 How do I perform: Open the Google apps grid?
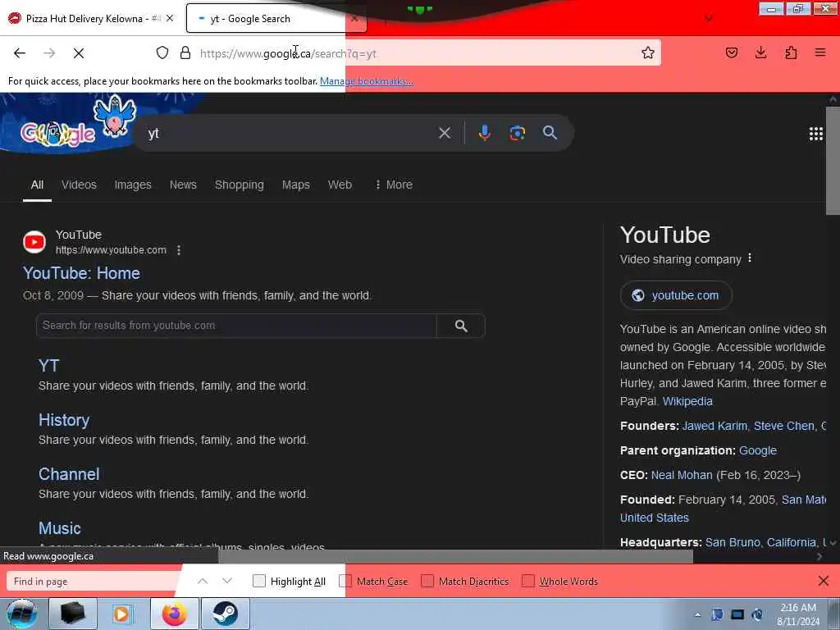[816, 134]
